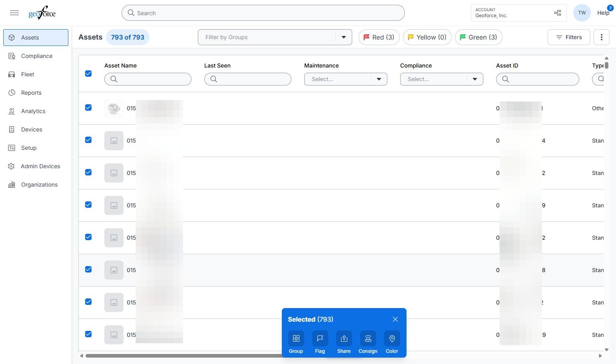Open the Filter by Groups dropdown

point(275,37)
